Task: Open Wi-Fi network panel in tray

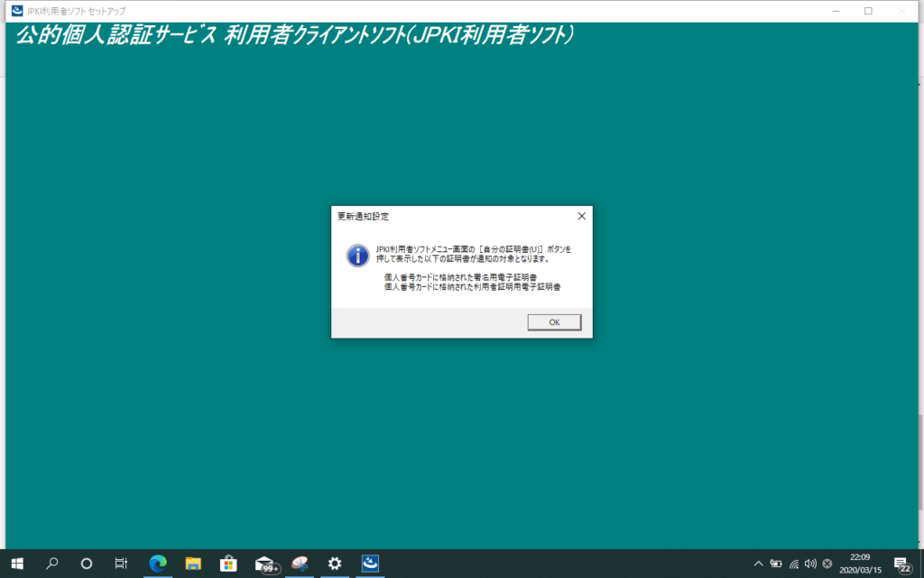Action: (794, 564)
